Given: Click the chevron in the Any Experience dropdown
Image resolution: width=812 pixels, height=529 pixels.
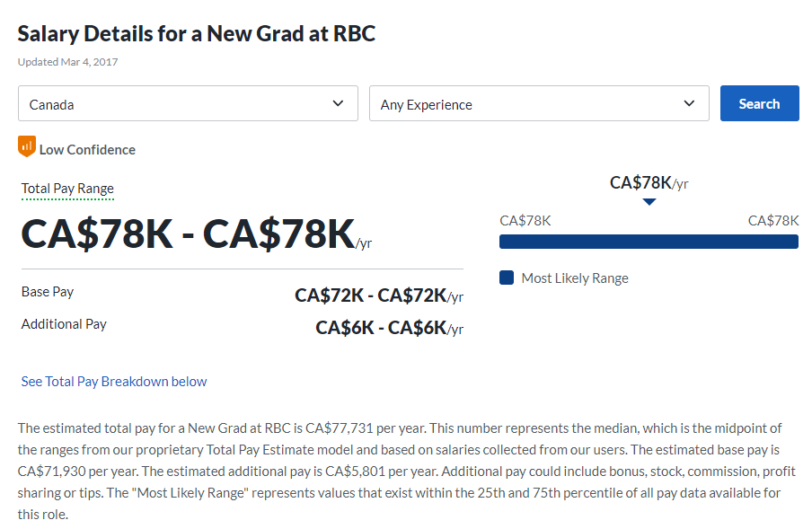Looking at the screenshot, I should [x=690, y=103].
